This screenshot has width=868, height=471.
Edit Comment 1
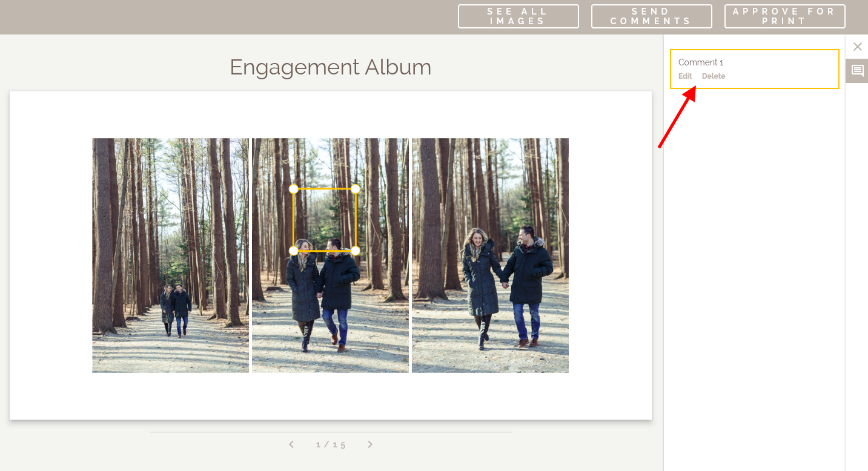coord(685,76)
